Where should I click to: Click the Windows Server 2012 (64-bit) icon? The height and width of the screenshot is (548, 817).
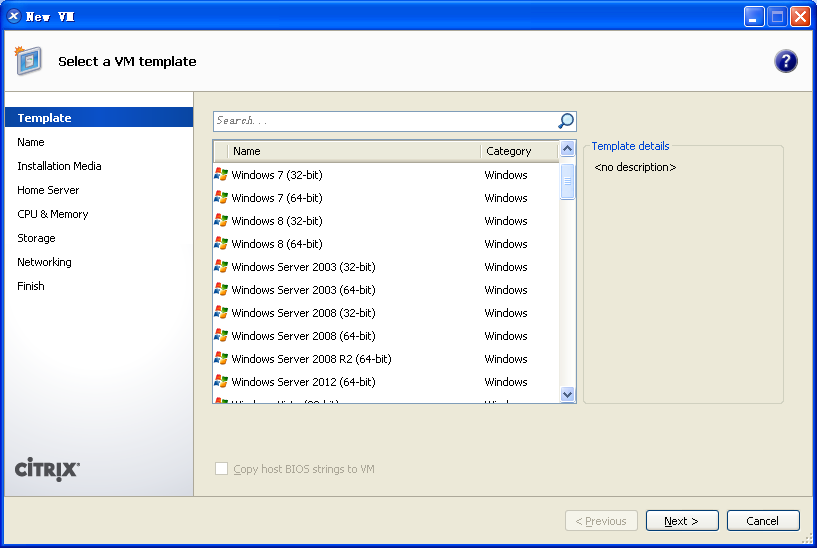pos(221,381)
